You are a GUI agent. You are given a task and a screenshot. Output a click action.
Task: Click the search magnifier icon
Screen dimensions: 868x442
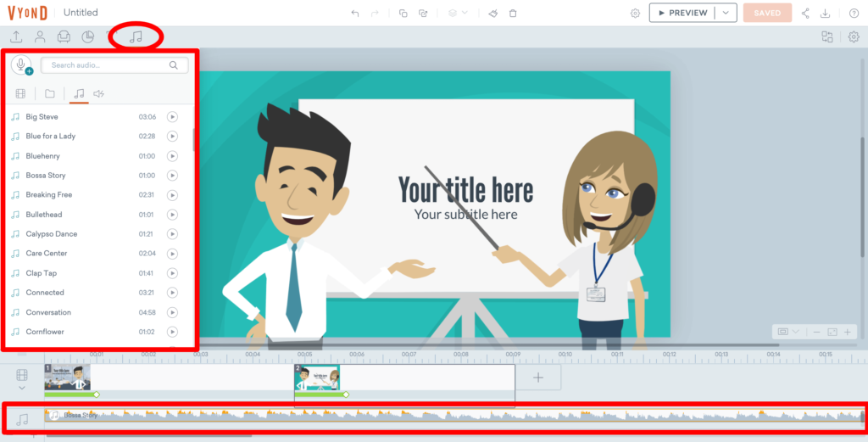click(x=173, y=65)
